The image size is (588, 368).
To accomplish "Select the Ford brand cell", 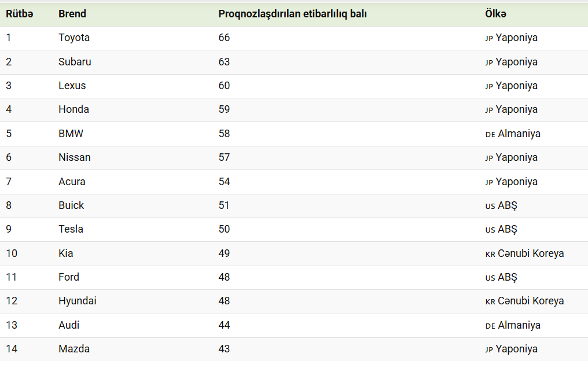I will point(69,277).
